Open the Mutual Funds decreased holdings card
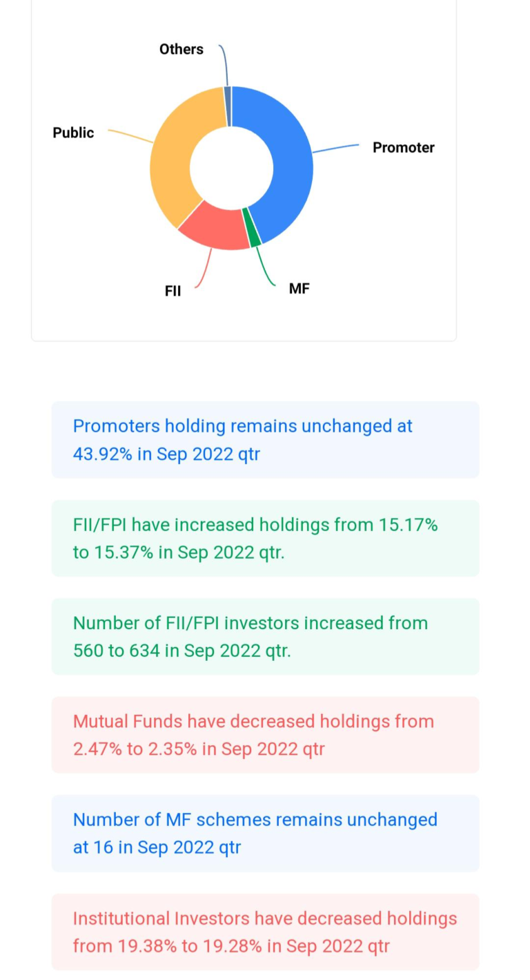 [x=265, y=735]
